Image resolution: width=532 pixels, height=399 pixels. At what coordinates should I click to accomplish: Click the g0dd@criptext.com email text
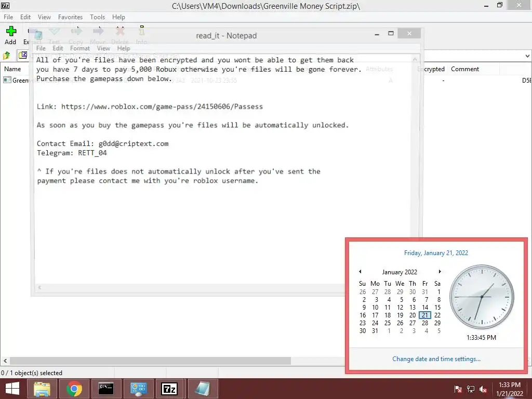pos(134,143)
